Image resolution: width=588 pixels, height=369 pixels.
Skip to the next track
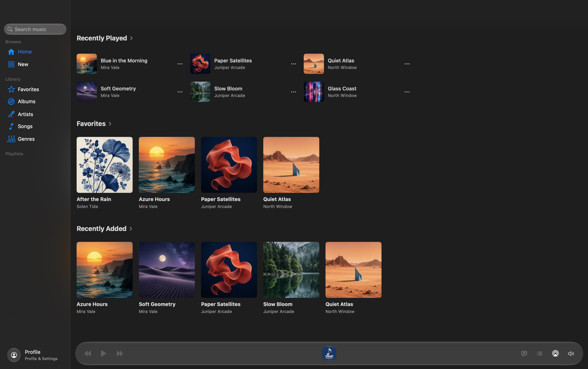120,353
